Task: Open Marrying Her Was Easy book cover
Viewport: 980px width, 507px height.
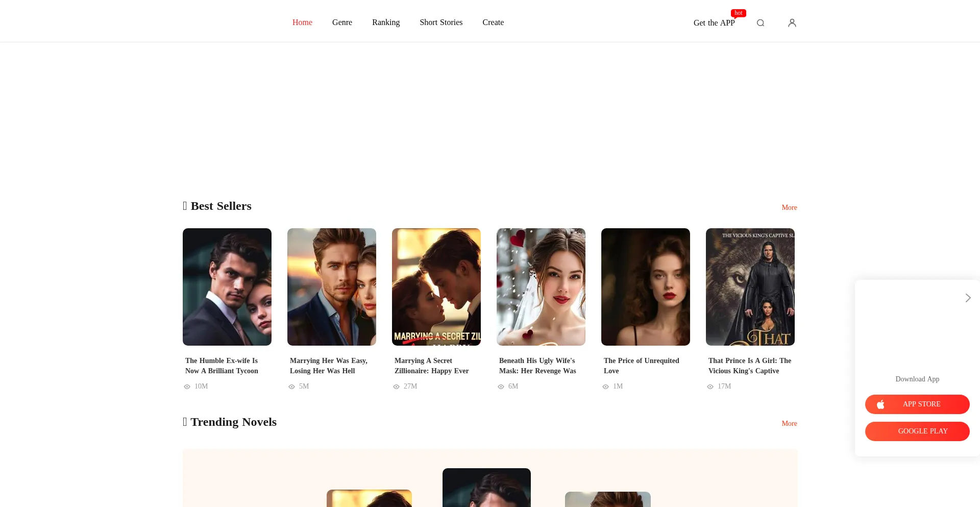Action: [331, 287]
